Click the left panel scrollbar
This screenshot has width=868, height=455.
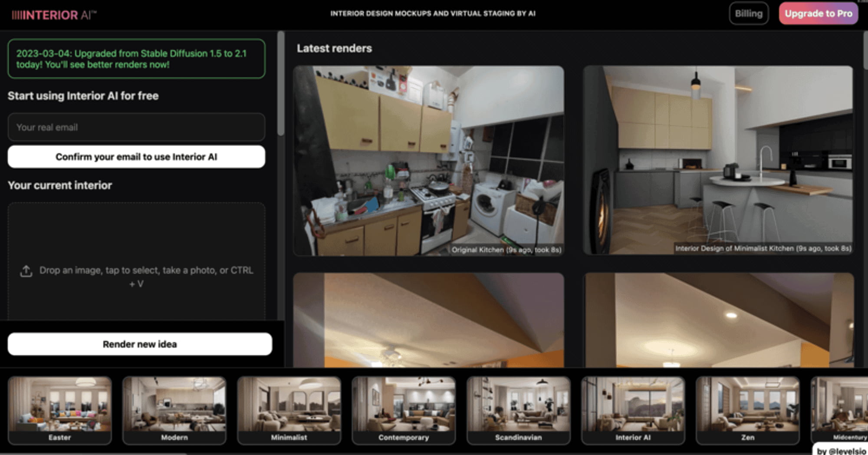tap(281, 83)
